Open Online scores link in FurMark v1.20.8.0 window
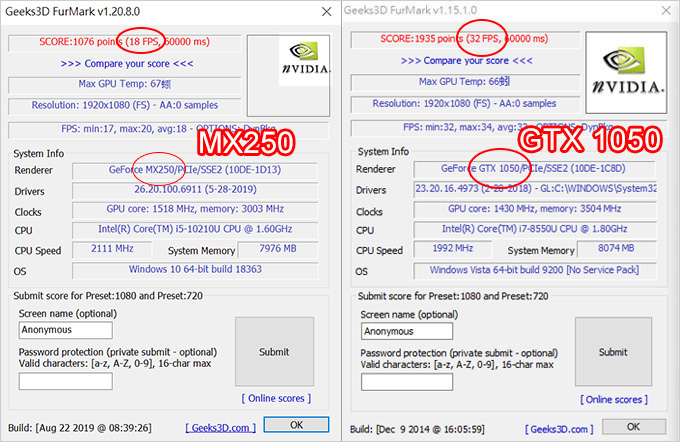Image resolution: width=680 pixels, height=442 pixels. [x=276, y=398]
